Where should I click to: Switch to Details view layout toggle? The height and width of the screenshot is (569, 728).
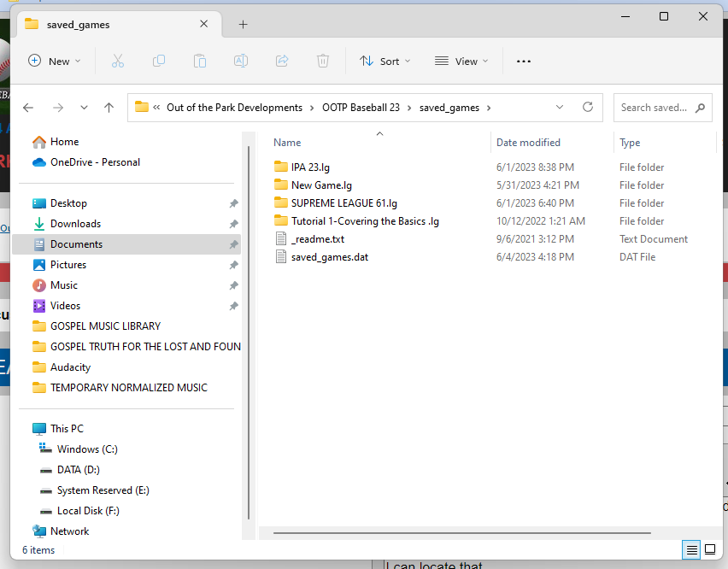click(x=691, y=549)
